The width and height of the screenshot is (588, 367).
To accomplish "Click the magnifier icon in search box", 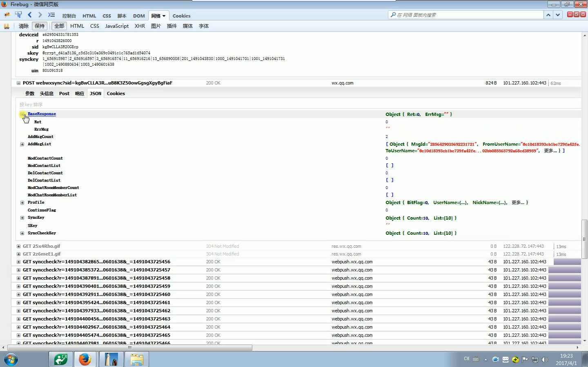I will click(x=393, y=15).
